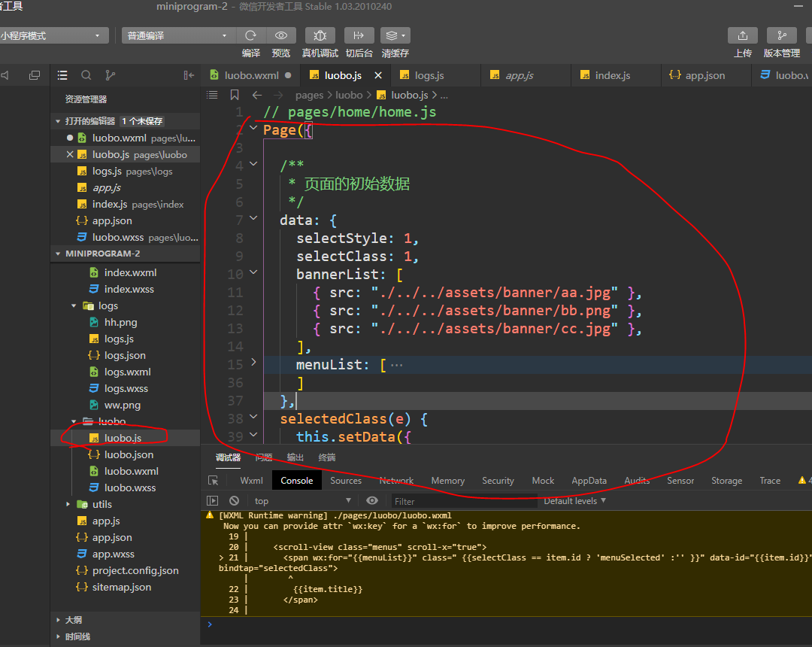
Task: Switch to the 输出 output panel tab
Action: point(295,457)
